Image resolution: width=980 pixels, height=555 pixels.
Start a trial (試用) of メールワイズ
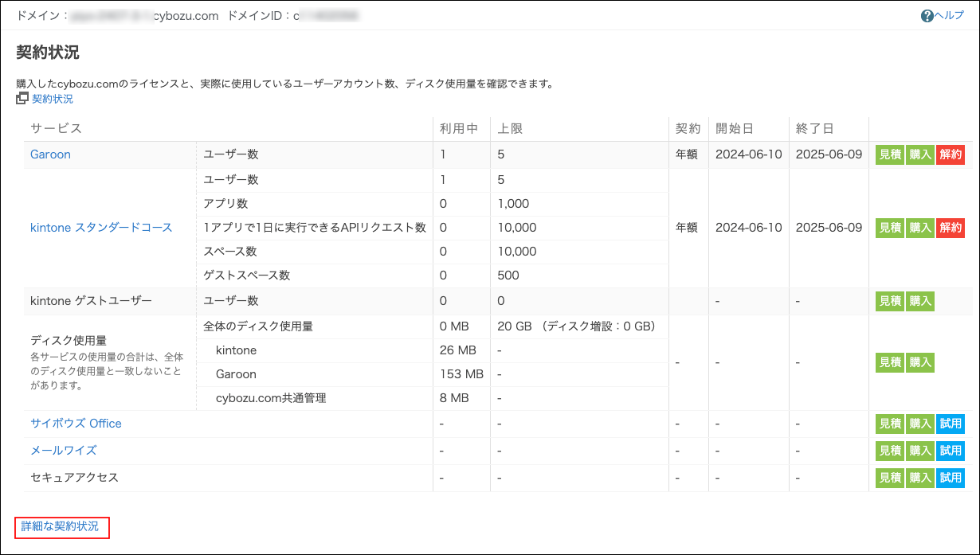[950, 451]
